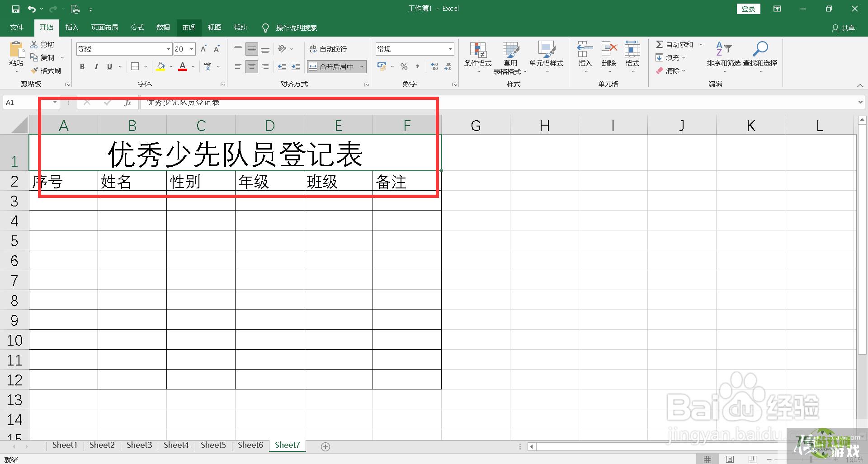Open the font size dropdown
This screenshot has height=464, width=868.
coord(192,49)
